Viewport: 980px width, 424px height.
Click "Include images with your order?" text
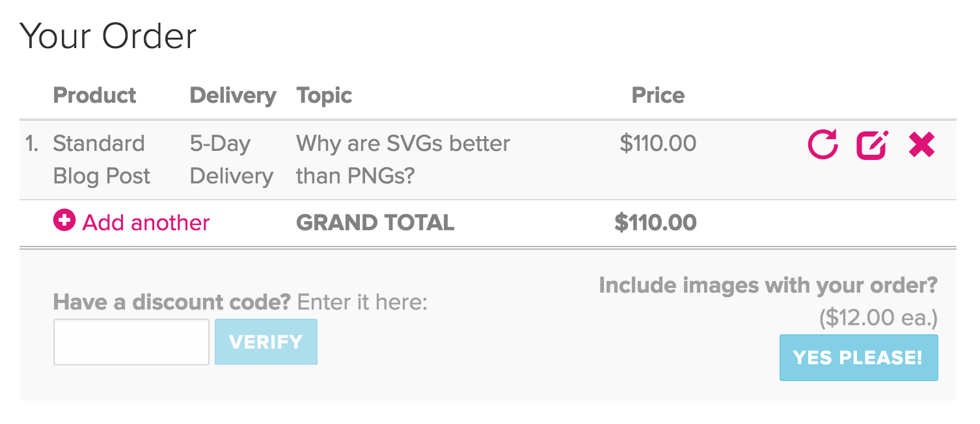tap(768, 285)
